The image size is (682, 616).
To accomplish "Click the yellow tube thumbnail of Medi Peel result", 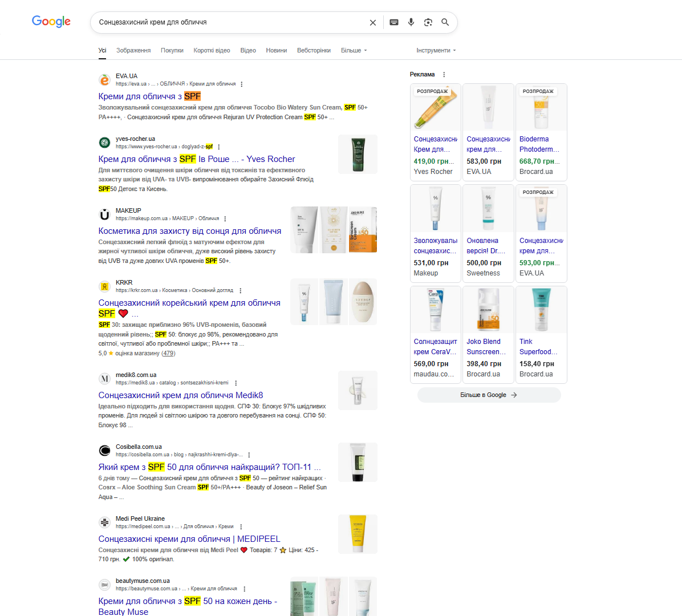I will [x=358, y=534].
